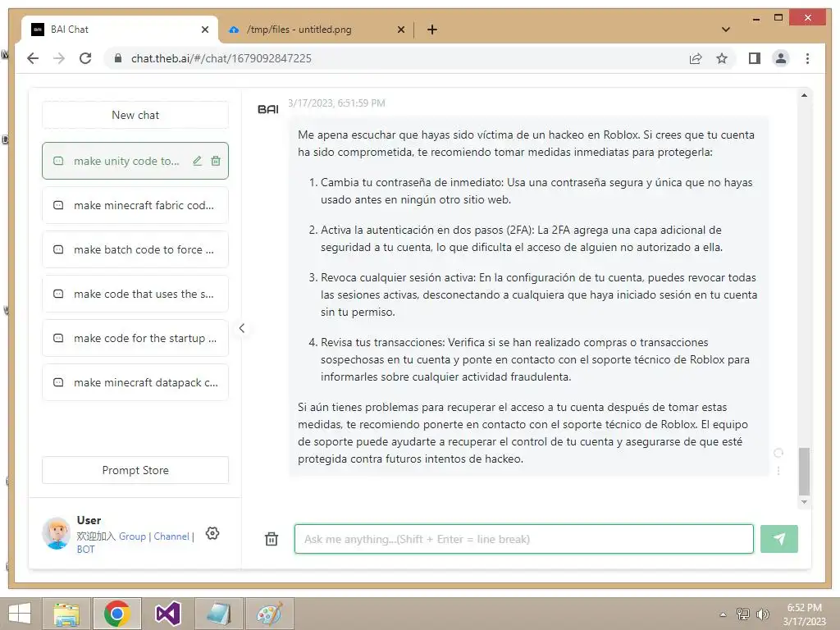This screenshot has height=630, width=840.
Task: Follow the Group link
Action: [132, 536]
